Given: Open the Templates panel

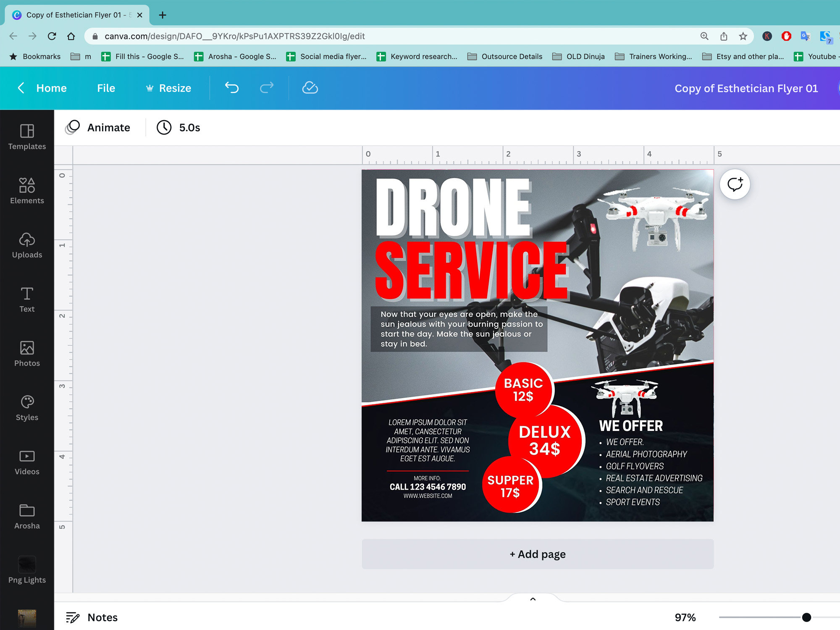Looking at the screenshot, I should click(27, 139).
